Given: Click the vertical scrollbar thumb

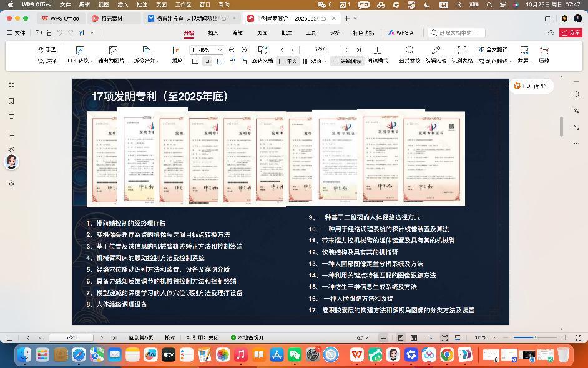Looking at the screenshot, I should coord(561,127).
